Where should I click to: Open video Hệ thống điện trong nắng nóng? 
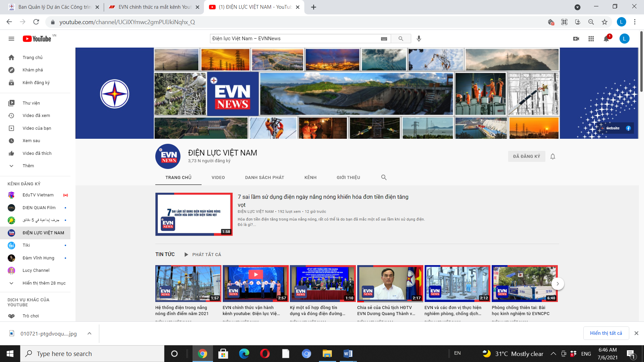[188, 284]
